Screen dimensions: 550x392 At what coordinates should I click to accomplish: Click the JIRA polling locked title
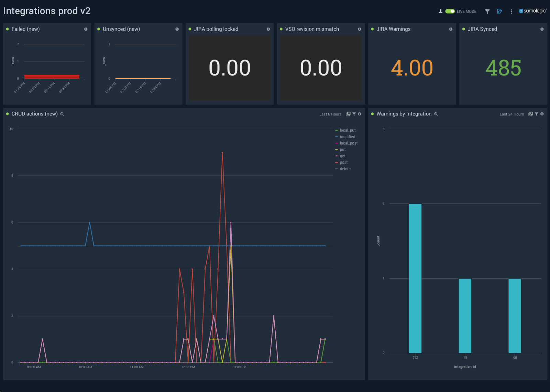point(216,29)
